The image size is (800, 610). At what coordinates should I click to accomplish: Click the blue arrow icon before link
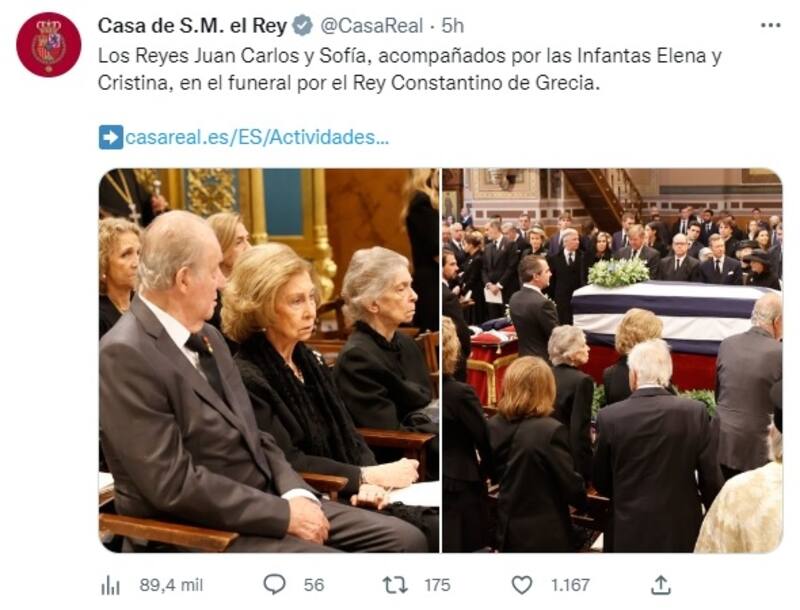tap(111, 137)
